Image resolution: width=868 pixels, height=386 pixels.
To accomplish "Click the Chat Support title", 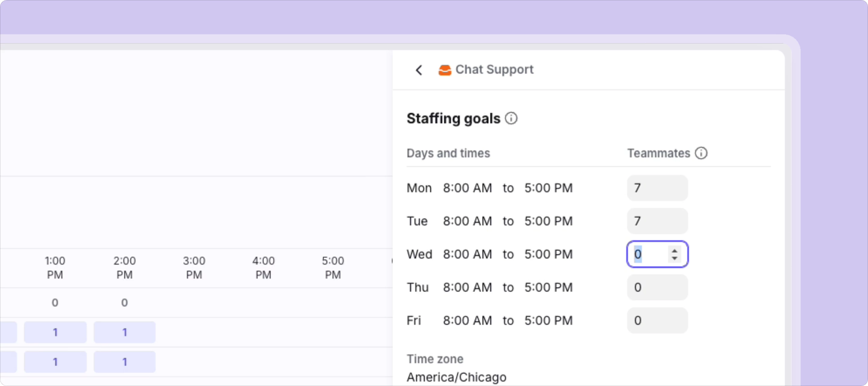I will [x=494, y=69].
